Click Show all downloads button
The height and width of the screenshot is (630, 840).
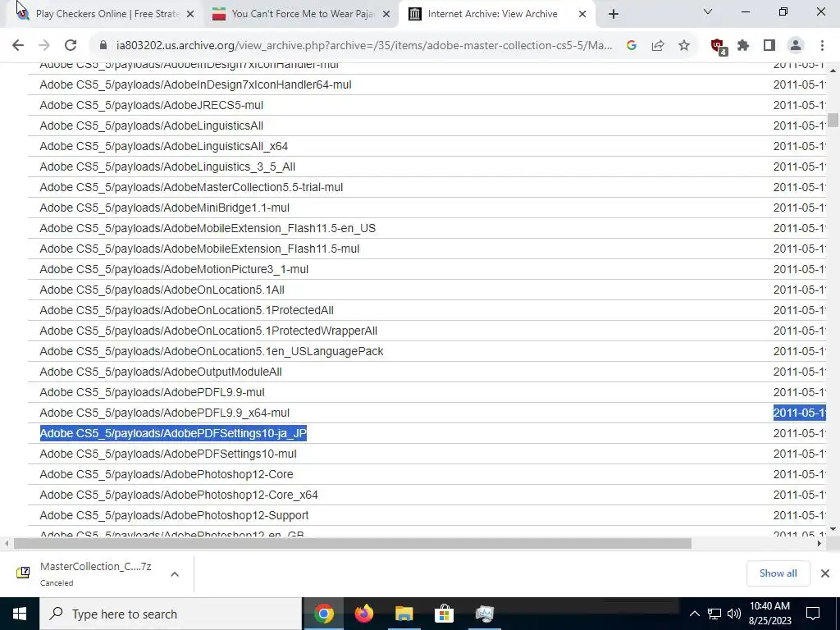778,573
